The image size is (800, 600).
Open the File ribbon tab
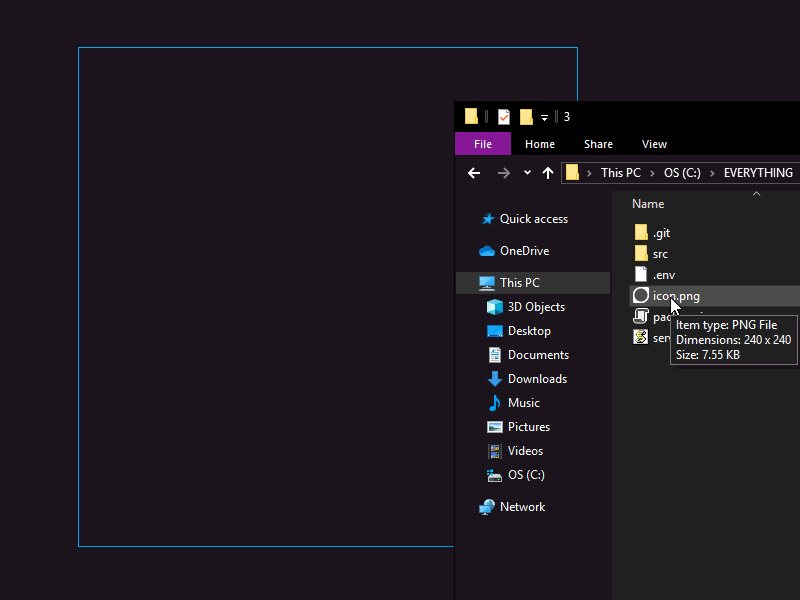pos(483,144)
